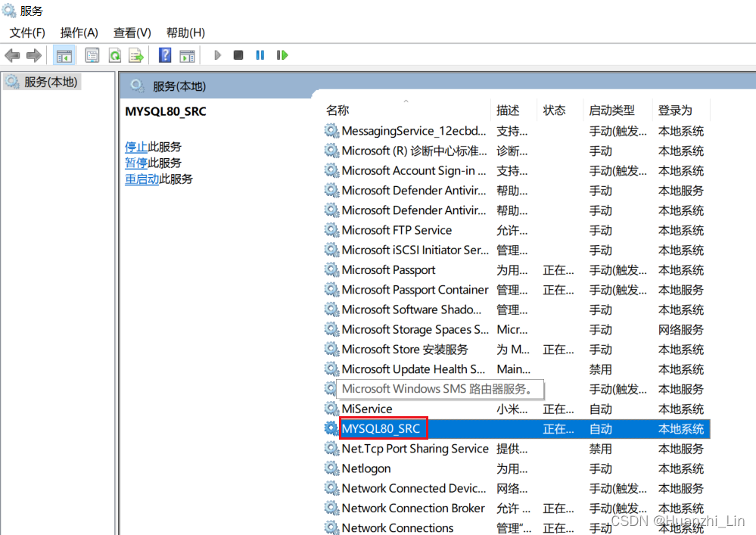The height and width of the screenshot is (535, 756).
Task: Select Microsoft Passport Container service
Action: (x=516, y=290)
